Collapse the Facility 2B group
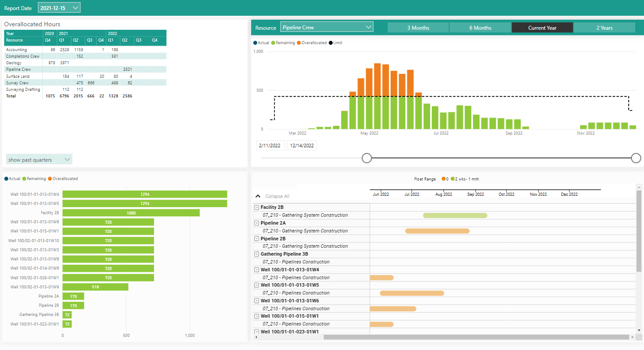 257,208
